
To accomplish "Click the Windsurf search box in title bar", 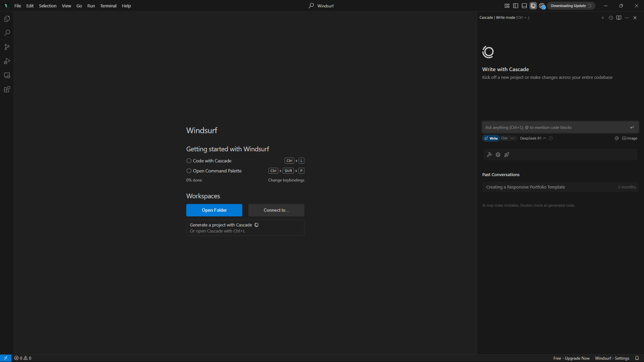I will pyautogui.click(x=321, y=6).
